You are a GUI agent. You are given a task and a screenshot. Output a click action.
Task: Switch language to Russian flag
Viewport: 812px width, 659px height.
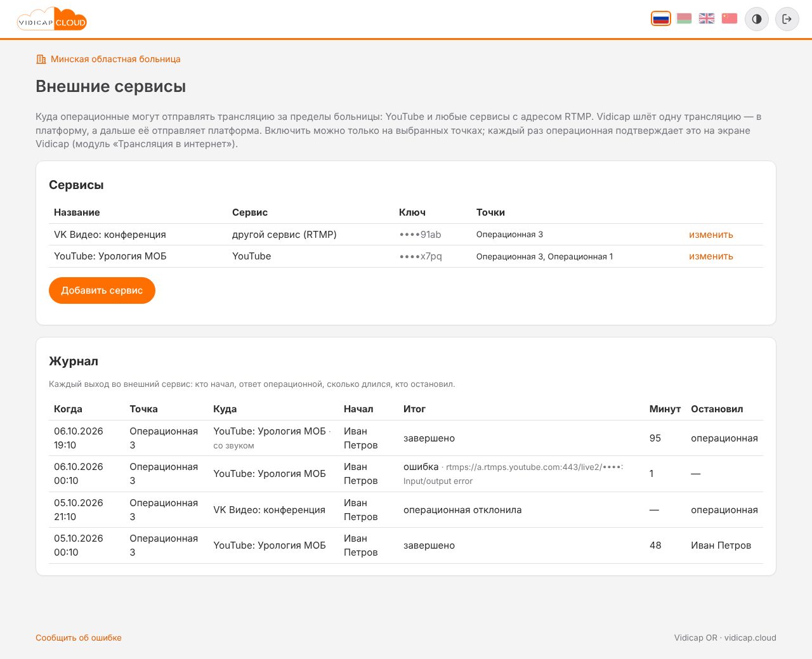tap(661, 18)
